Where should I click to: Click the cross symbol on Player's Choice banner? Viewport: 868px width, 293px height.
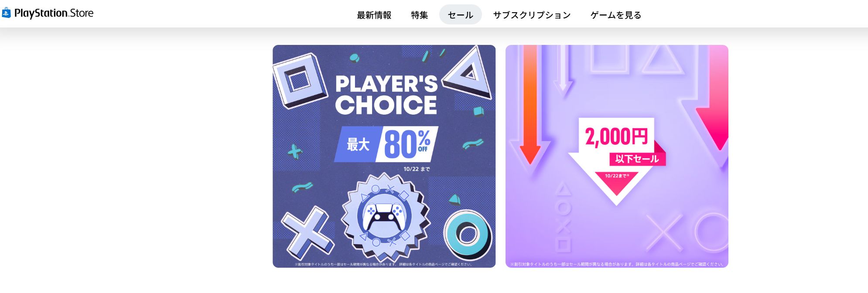[307, 234]
